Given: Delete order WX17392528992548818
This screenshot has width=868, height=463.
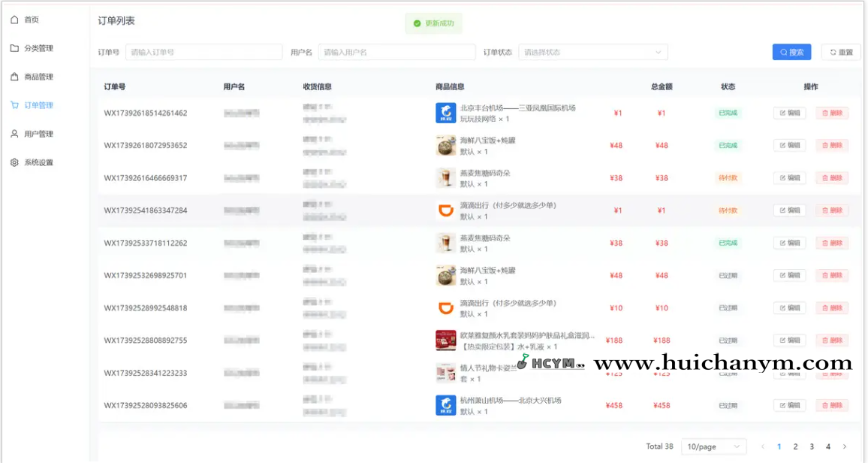Looking at the screenshot, I should click(832, 308).
